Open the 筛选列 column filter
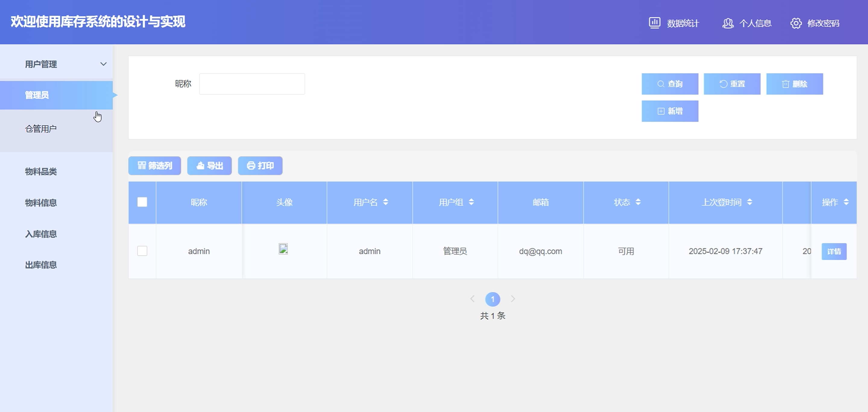Screen dimensions: 868x412 pos(155,166)
